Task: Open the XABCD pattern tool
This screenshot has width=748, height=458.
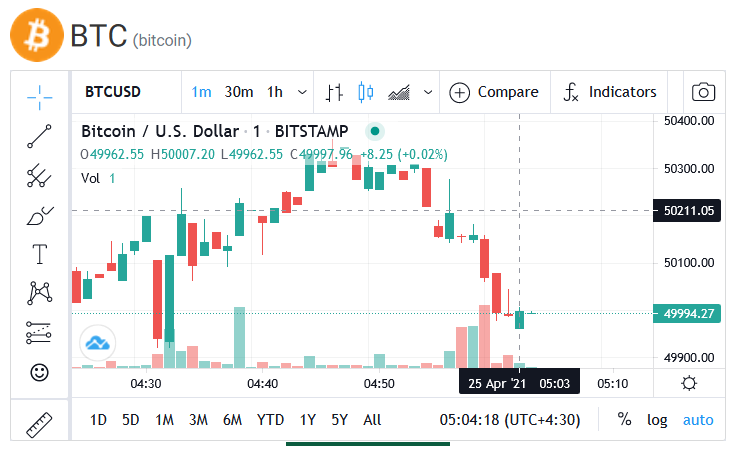Action: tap(40, 293)
